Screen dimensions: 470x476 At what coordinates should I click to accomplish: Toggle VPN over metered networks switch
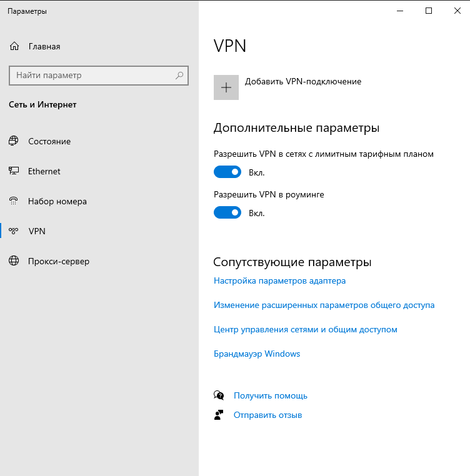pyautogui.click(x=227, y=172)
